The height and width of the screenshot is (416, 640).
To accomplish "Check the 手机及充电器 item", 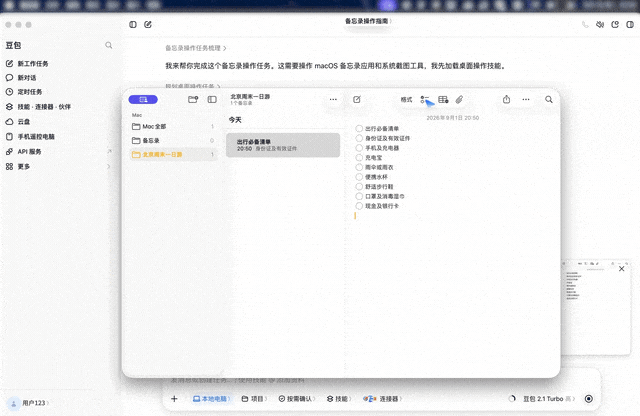I will point(359,148).
